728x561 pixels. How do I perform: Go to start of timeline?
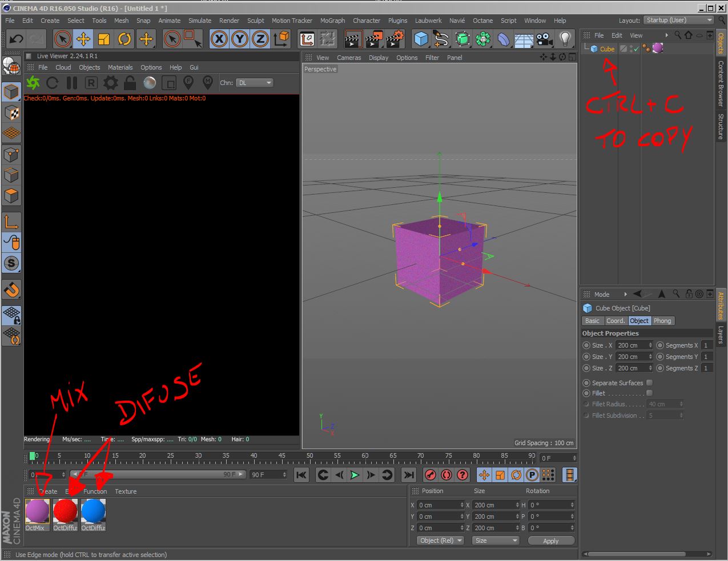(301, 475)
